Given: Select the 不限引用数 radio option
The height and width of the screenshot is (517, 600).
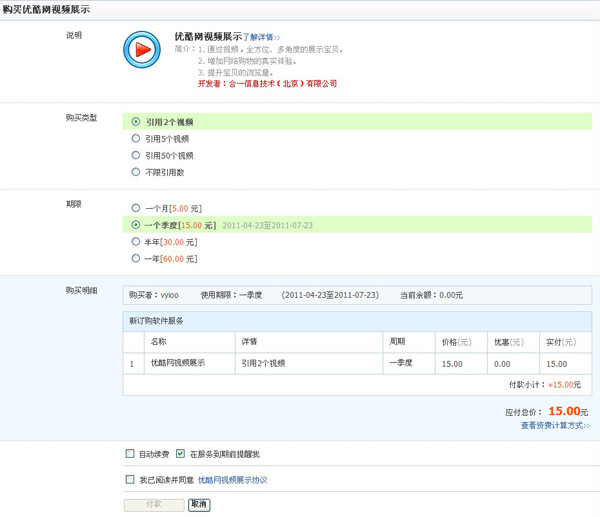Looking at the screenshot, I should [x=135, y=172].
